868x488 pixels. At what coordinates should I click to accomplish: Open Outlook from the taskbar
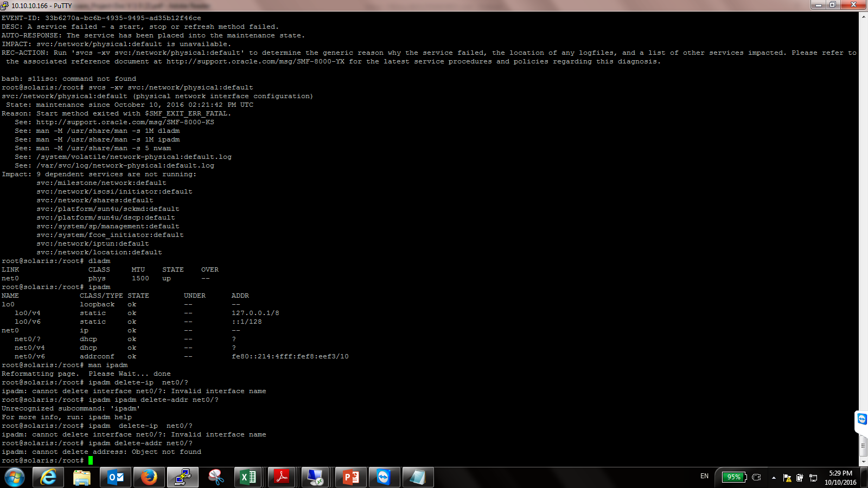click(116, 477)
